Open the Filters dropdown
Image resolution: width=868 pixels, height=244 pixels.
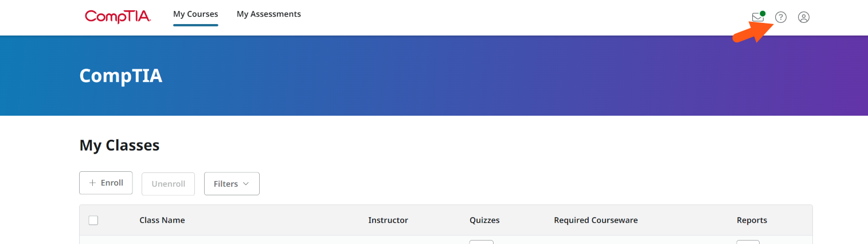[232, 184]
